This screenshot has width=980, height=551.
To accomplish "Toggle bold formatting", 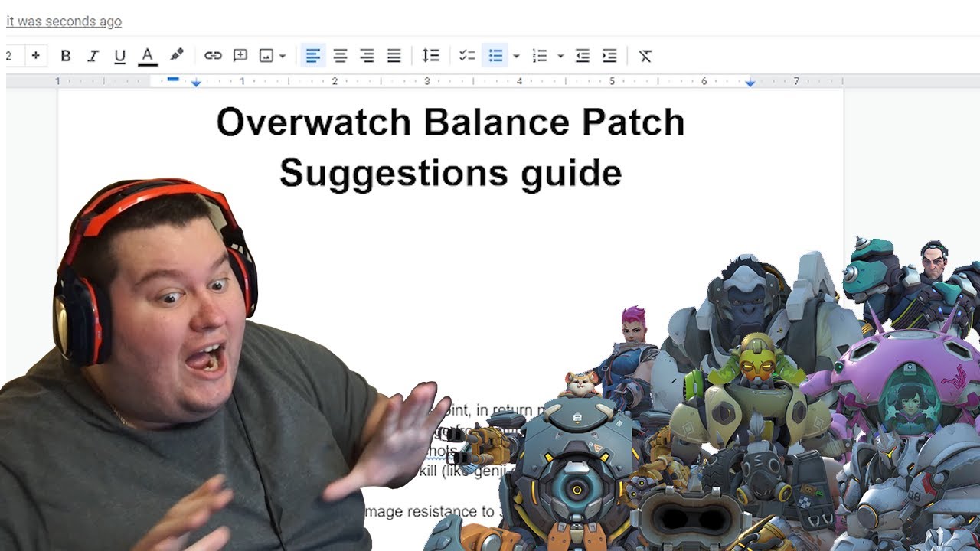I will pyautogui.click(x=66, y=56).
